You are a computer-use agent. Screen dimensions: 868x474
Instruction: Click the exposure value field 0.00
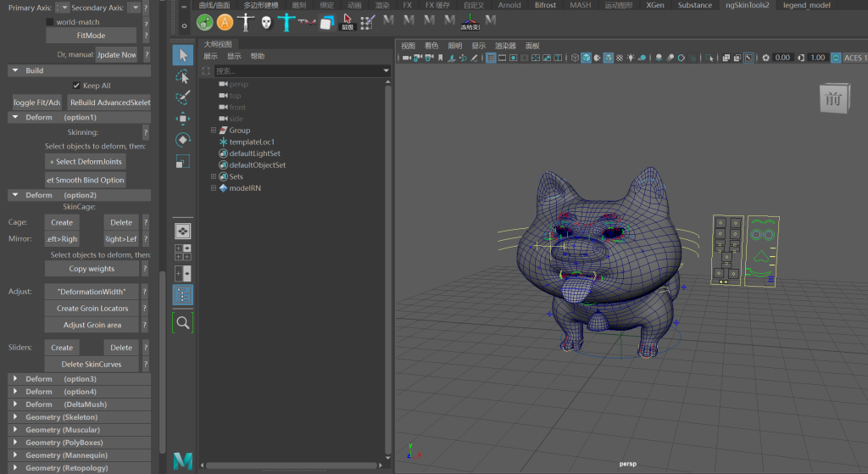(782, 58)
